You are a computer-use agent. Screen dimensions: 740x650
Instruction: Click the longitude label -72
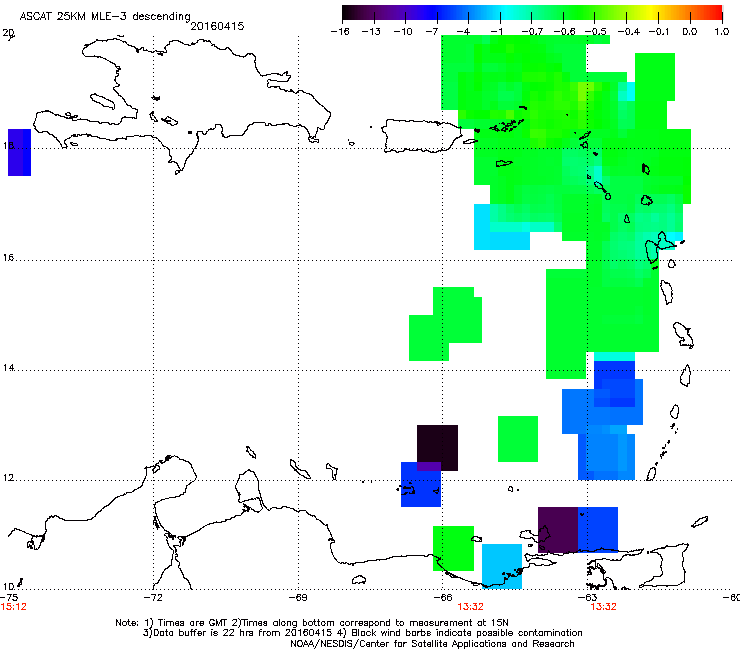pyautogui.click(x=153, y=598)
